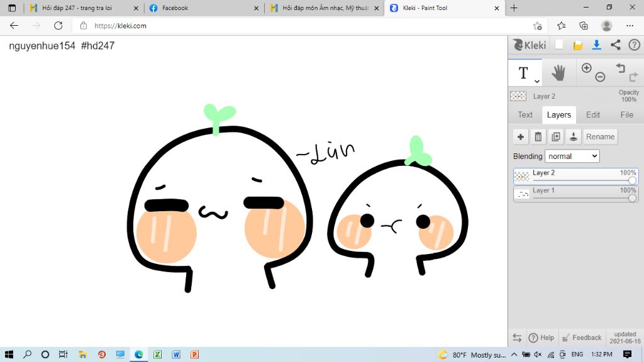
Task: Zoom in with the plus magnifier
Action: [587, 68]
